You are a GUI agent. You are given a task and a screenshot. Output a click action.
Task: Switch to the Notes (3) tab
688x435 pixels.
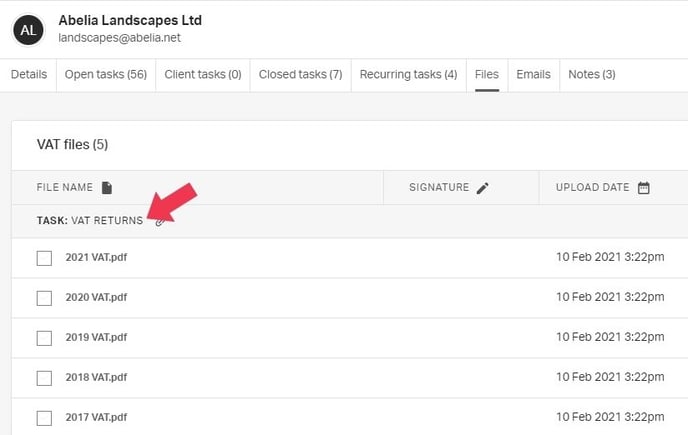coord(592,75)
